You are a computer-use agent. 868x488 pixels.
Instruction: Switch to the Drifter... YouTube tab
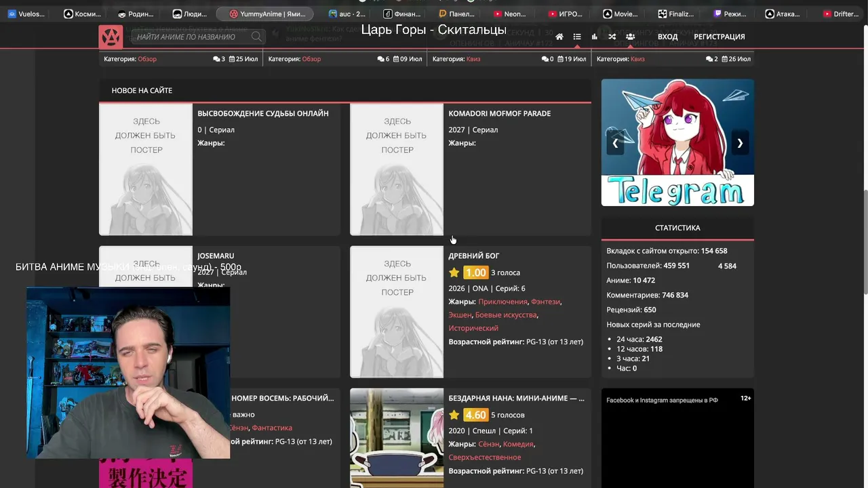pyautogui.click(x=841, y=14)
